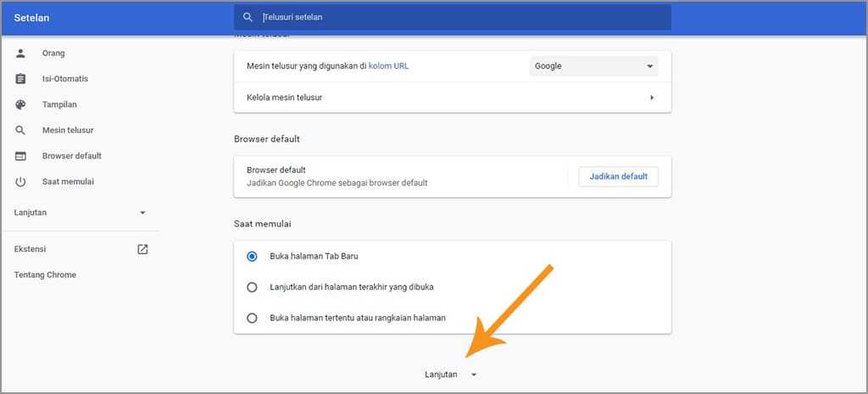Click the Browser default window icon
This screenshot has height=394, width=868.
[21, 156]
